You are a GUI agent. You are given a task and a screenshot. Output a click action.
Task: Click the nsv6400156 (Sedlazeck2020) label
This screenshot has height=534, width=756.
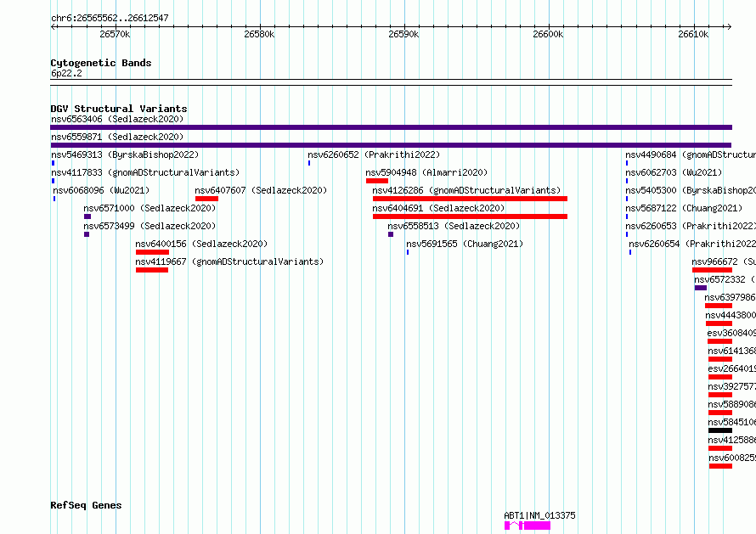point(201,244)
